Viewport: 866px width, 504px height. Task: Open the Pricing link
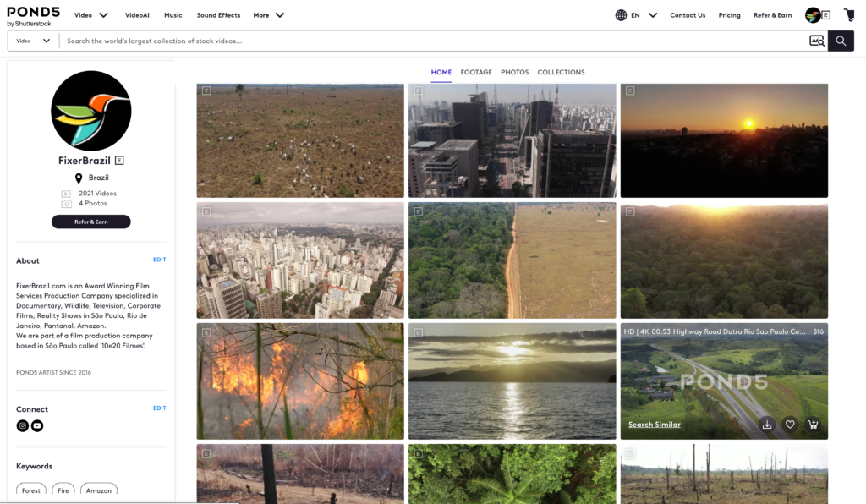[729, 15]
